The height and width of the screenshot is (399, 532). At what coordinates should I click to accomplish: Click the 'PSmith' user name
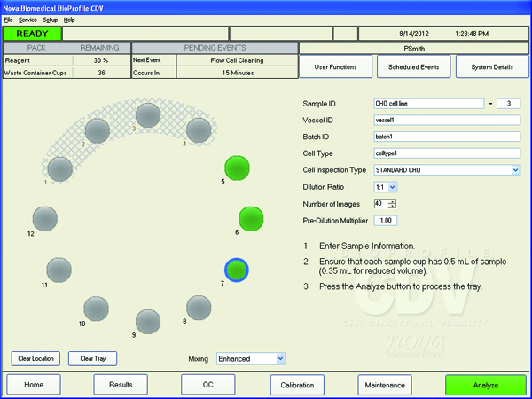click(x=414, y=49)
